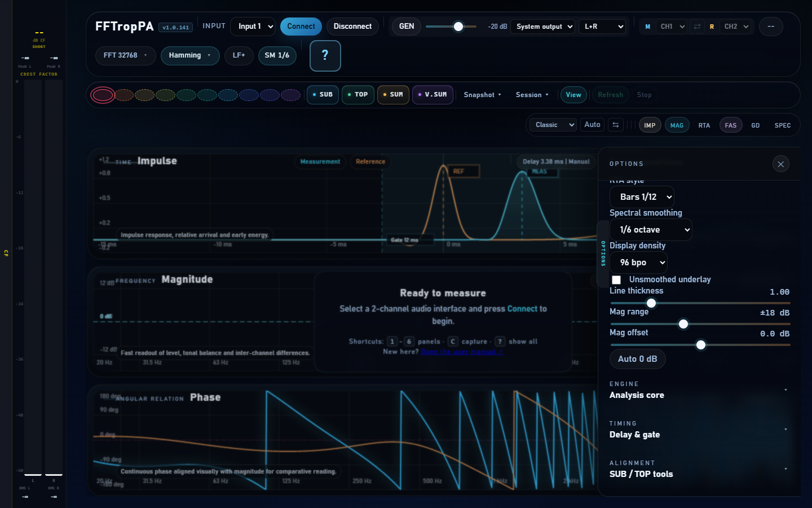Toggle Reference legend in Impulse panel
Screen dimensions: 812x508
[x=370, y=162]
